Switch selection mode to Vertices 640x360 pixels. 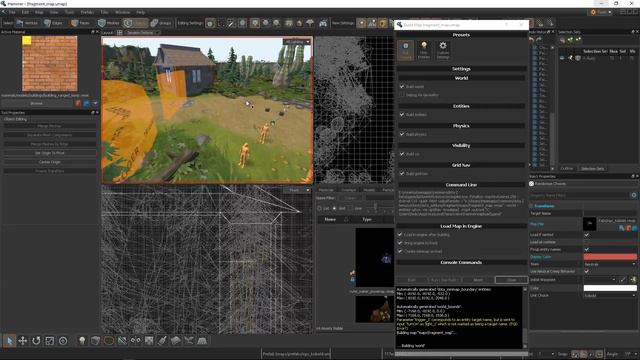click(x=27, y=23)
